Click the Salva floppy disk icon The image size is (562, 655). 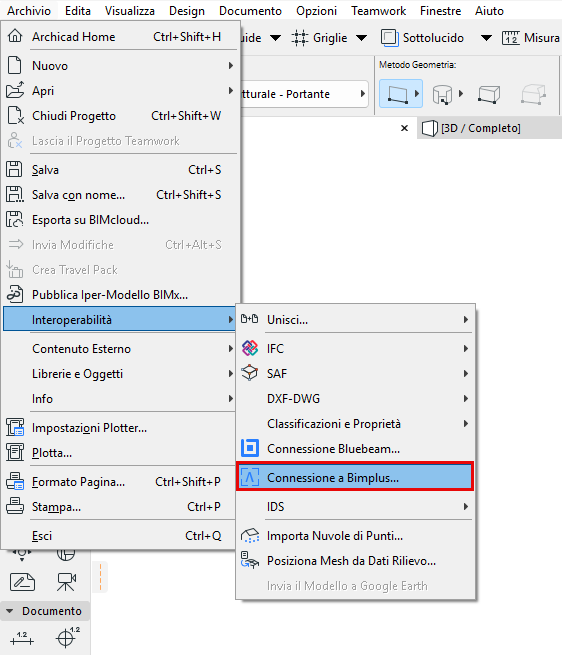pyautogui.click(x=14, y=170)
